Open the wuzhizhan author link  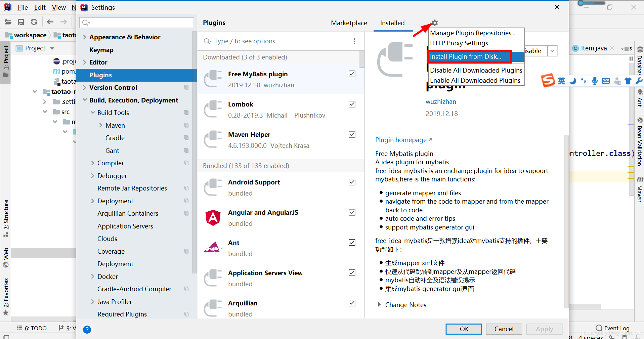tap(441, 101)
